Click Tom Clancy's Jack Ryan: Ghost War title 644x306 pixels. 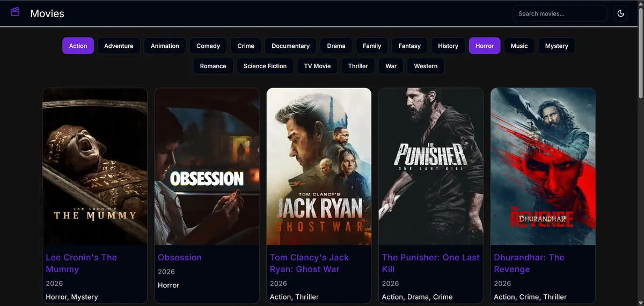[x=309, y=263]
